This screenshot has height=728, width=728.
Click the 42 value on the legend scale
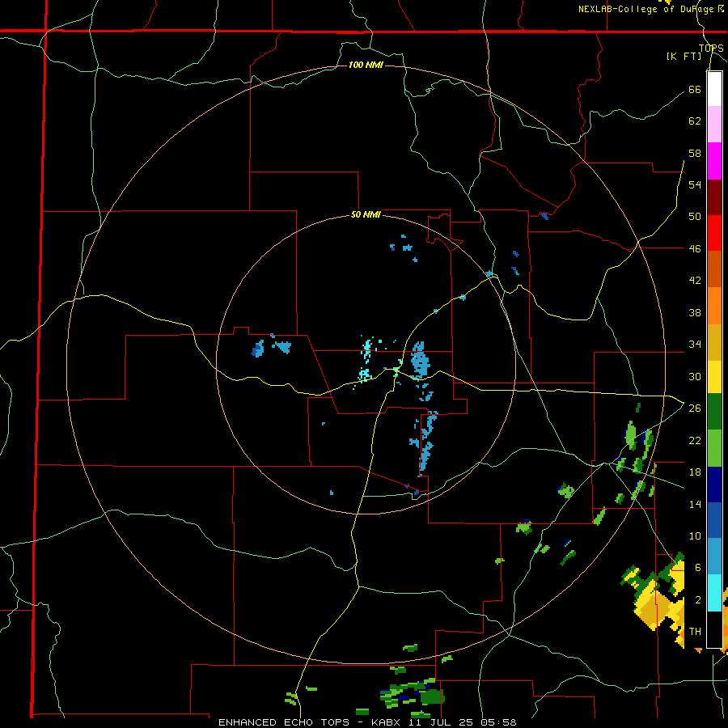point(695,280)
